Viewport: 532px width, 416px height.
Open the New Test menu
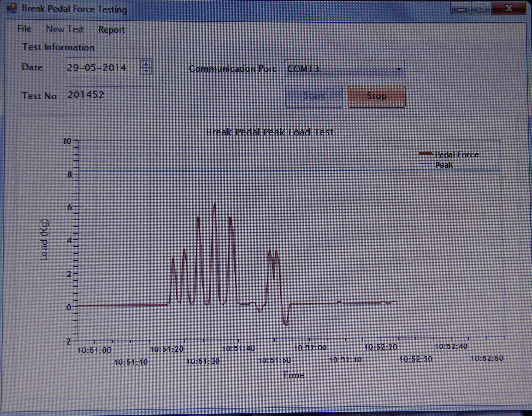click(65, 29)
